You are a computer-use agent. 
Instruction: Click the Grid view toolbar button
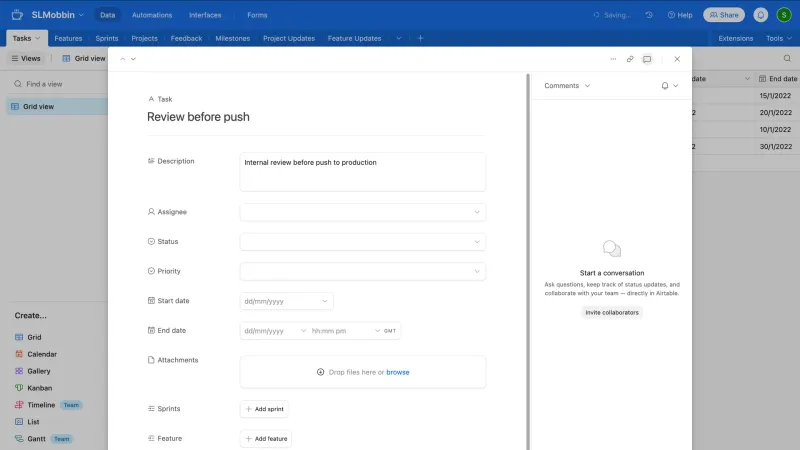click(84, 58)
